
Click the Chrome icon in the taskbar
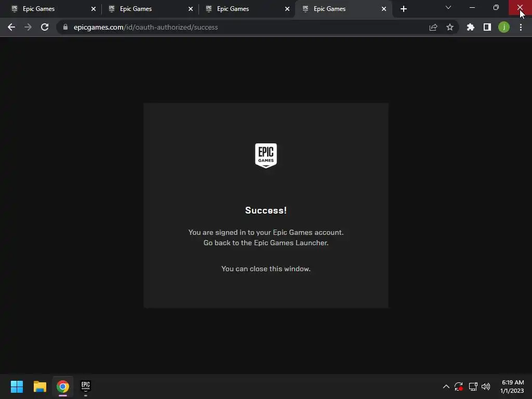click(63, 387)
